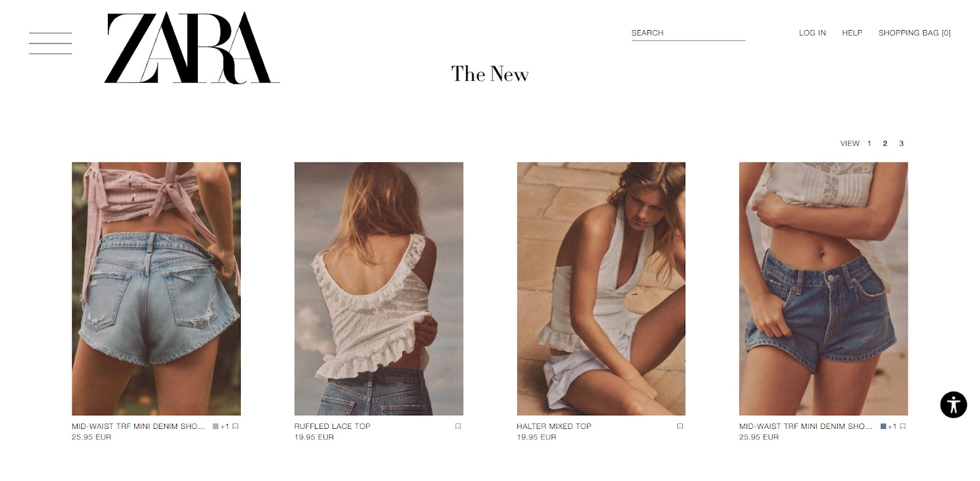
Task: Open the hamburger navigation menu
Action: (x=50, y=44)
